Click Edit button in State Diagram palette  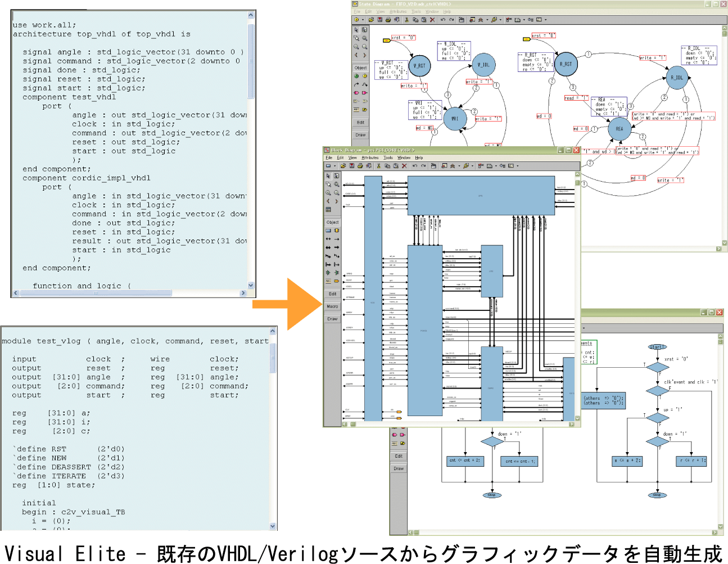[x=360, y=122]
